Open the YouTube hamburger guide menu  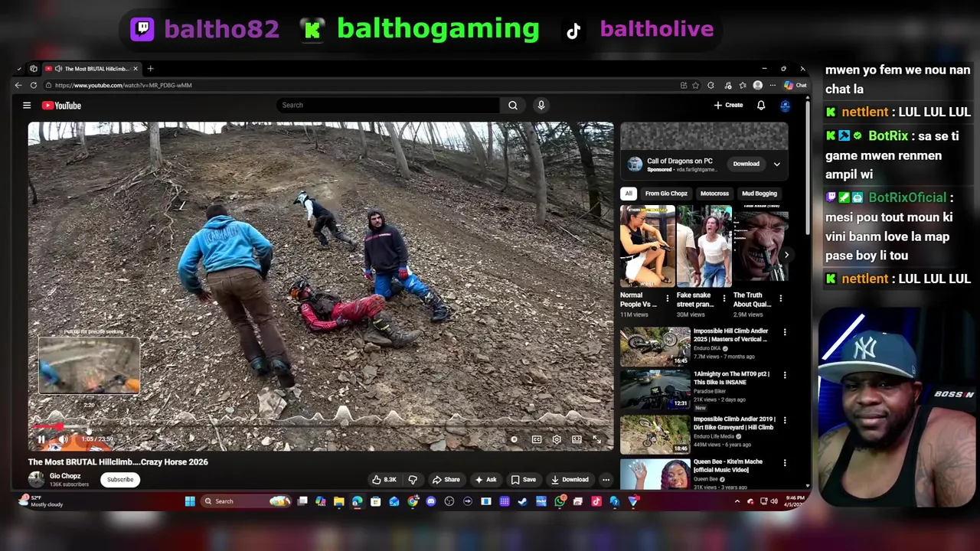pyautogui.click(x=27, y=106)
